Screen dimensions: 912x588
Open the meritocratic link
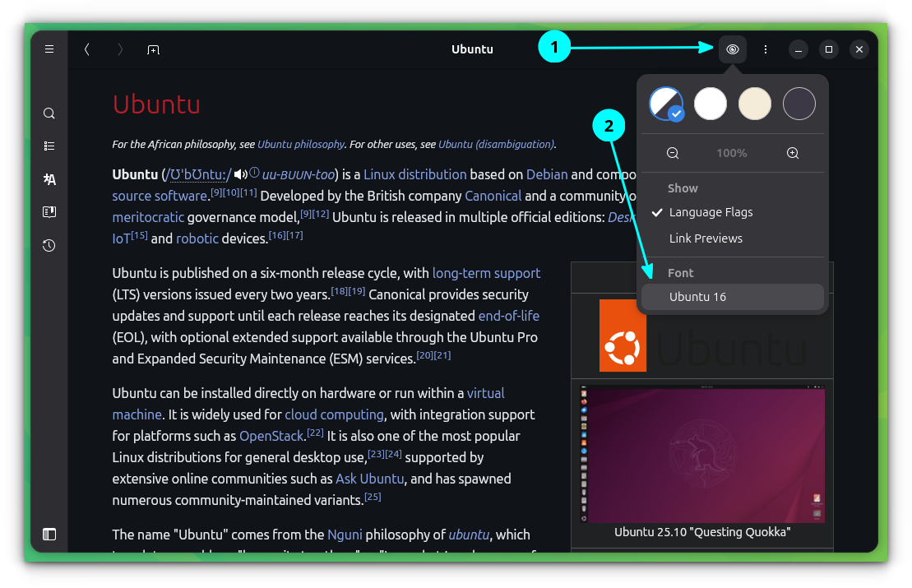(148, 218)
